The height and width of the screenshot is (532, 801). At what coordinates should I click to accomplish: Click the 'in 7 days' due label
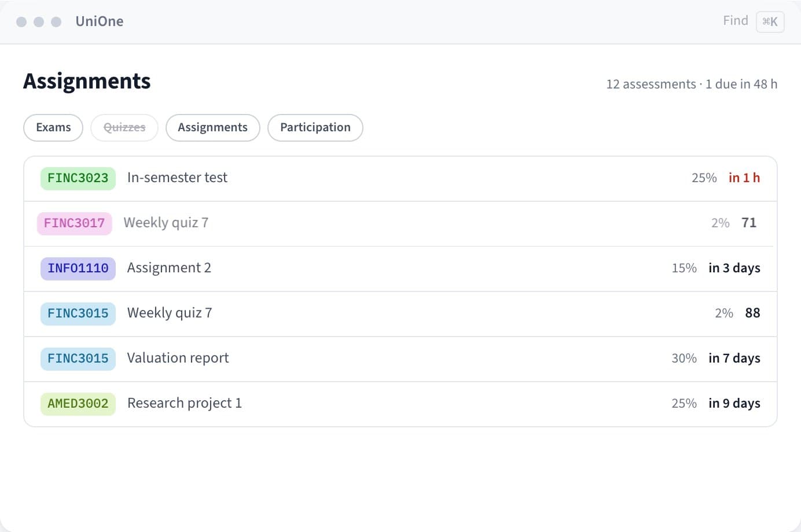(x=734, y=359)
